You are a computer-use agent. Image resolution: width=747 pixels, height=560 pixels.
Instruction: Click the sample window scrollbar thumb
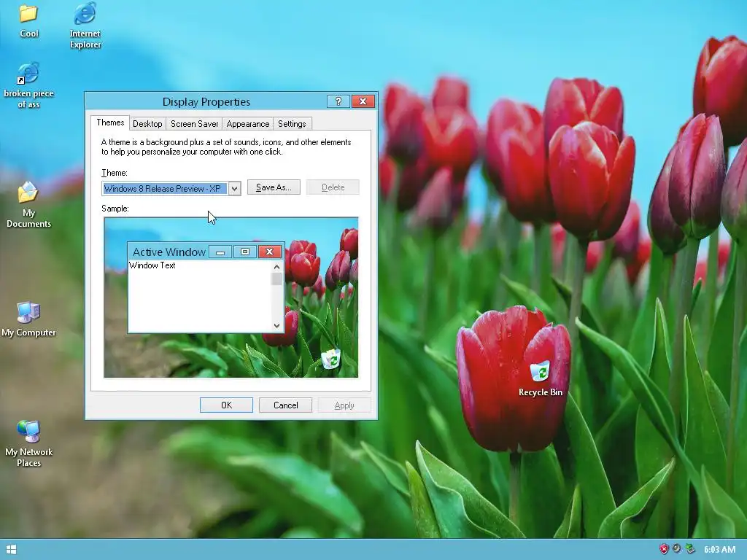(276, 279)
